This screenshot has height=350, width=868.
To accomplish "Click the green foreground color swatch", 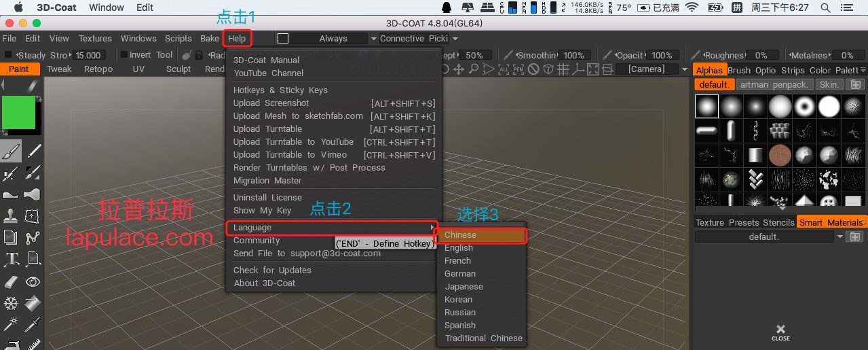I will coord(19,112).
